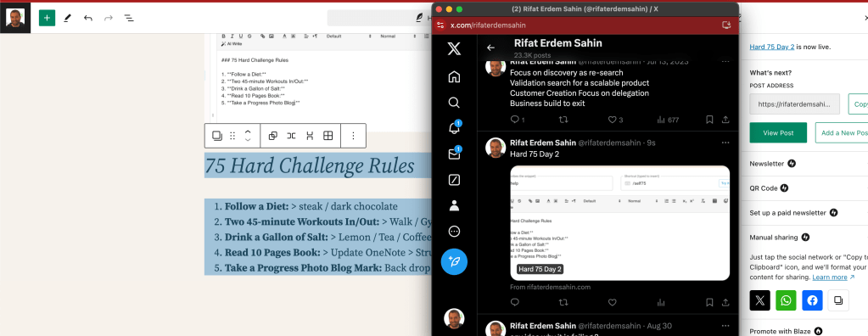The height and width of the screenshot is (336, 868).
Task: Select the WordPress editor pencil tools icon
Action: click(x=68, y=18)
